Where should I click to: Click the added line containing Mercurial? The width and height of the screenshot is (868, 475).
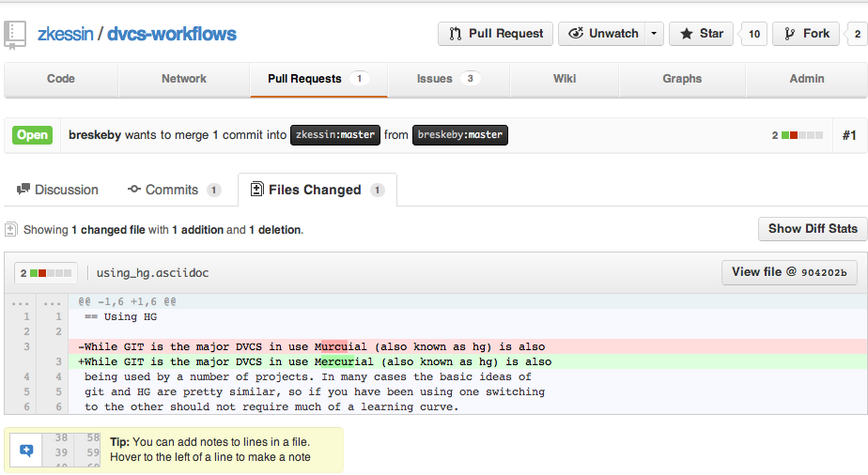point(468,361)
